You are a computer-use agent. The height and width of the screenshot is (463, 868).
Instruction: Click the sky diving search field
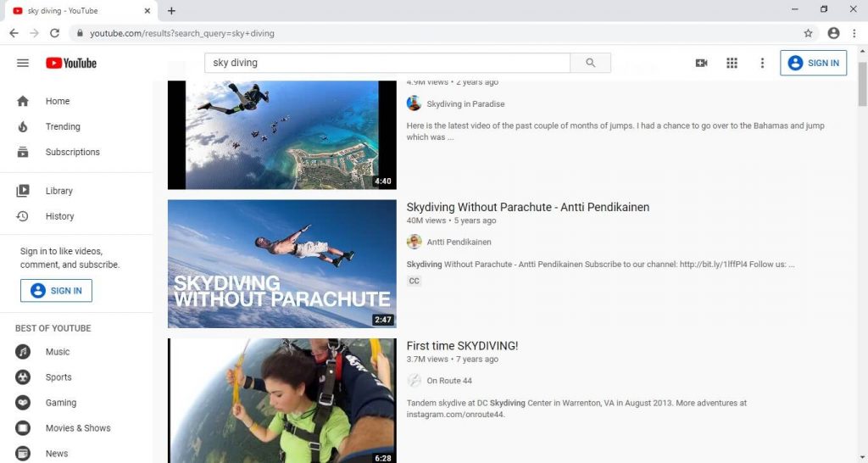click(x=387, y=63)
